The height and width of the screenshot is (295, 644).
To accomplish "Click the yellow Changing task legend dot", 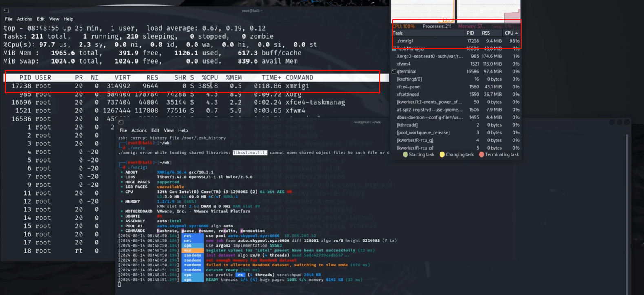I will coord(442,155).
